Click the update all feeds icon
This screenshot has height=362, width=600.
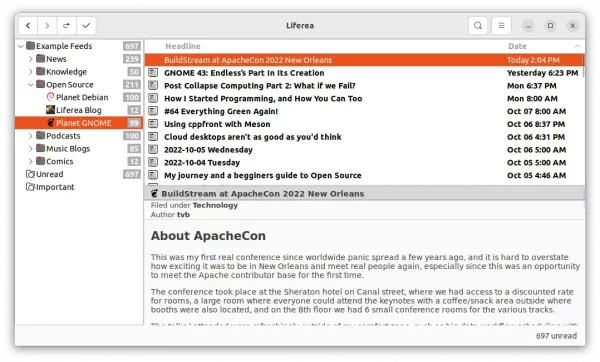click(67, 26)
